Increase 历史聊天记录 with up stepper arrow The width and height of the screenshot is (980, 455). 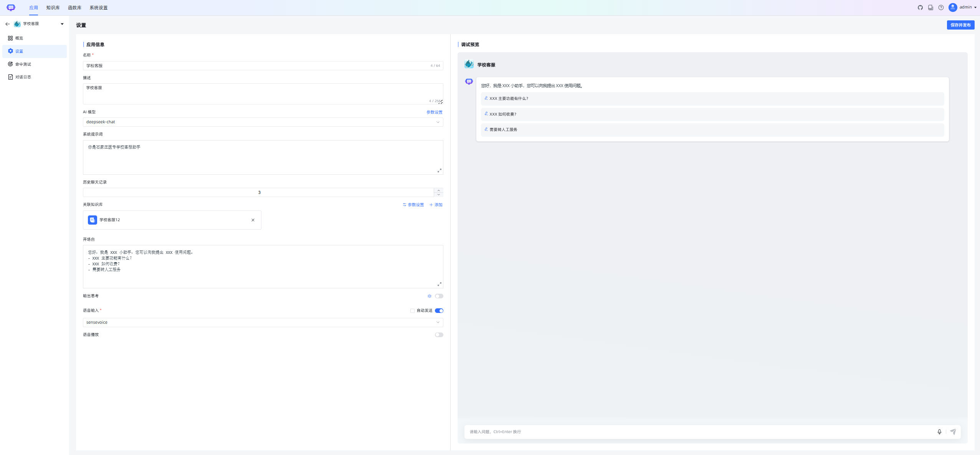pos(438,190)
